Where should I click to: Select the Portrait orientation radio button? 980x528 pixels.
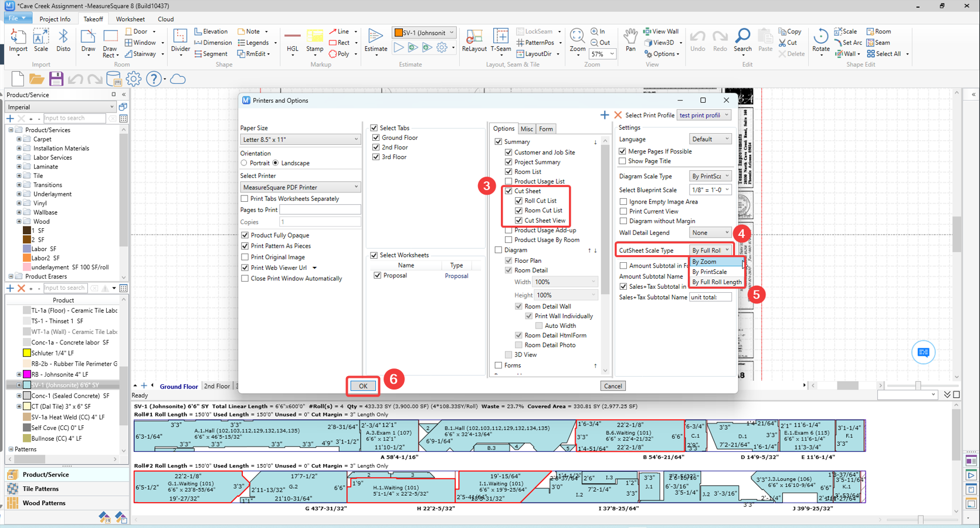coord(245,163)
